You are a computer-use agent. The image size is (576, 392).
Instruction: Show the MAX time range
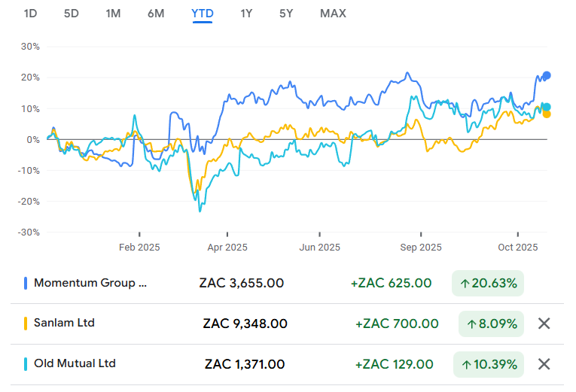click(x=334, y=14)
